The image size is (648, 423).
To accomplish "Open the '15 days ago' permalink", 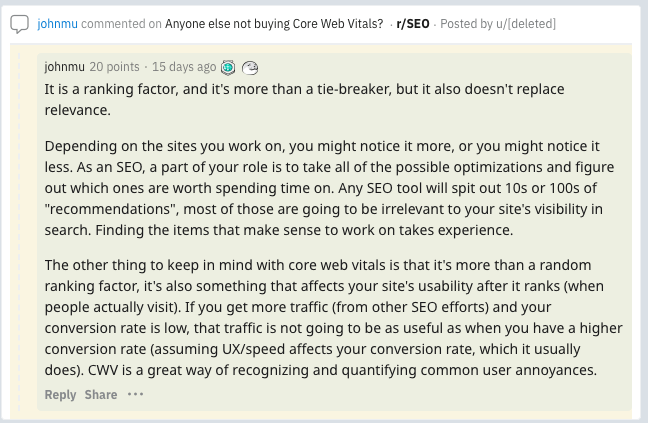I will tap(184, 67).
